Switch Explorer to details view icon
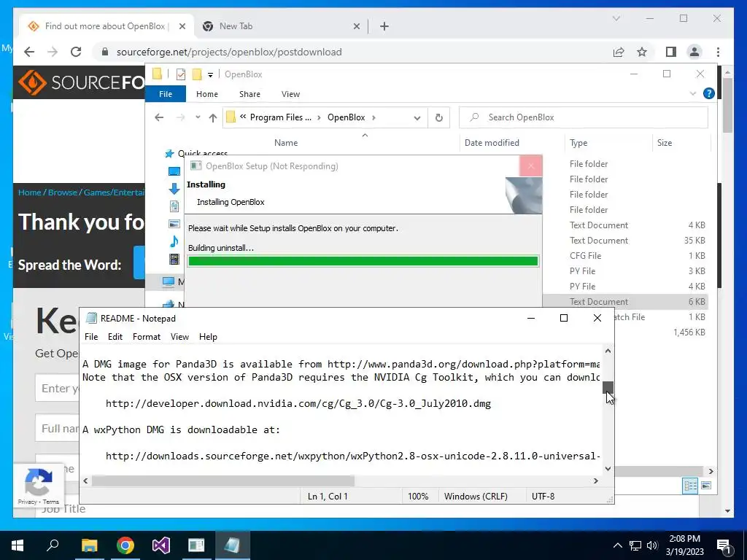The image size is (747, 560). [690, 485]
